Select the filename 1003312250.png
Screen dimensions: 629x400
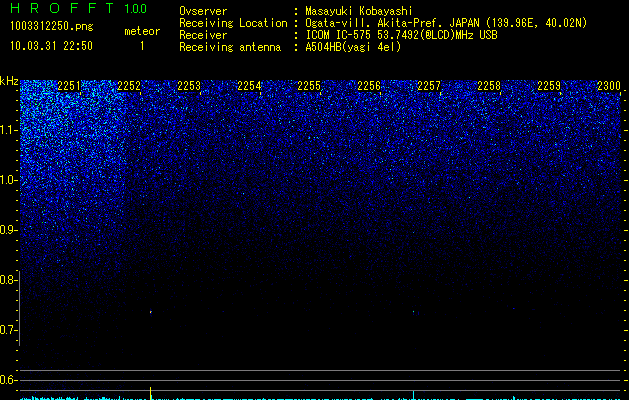pos(52,27)
